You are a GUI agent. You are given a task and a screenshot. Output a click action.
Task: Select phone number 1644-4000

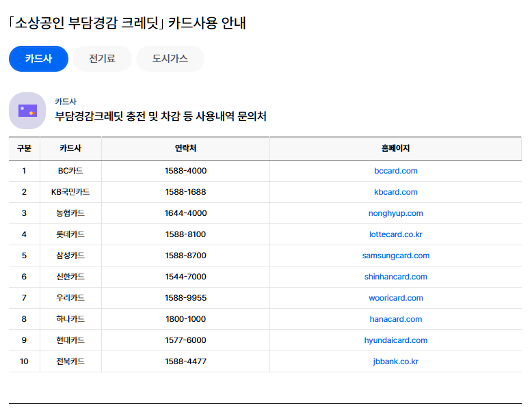(185, 213)
